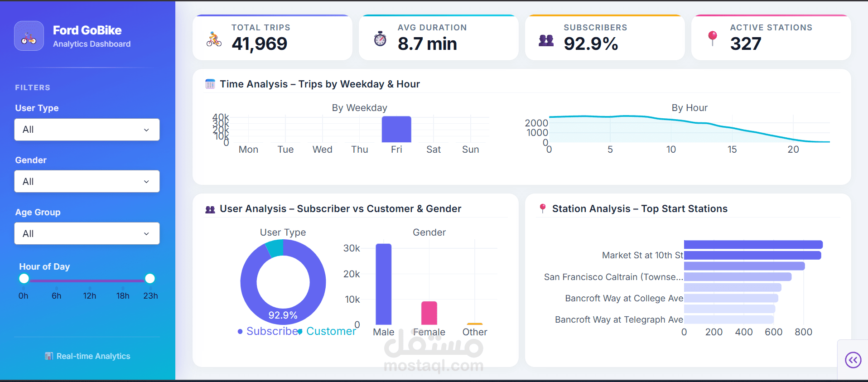The image size is (868, 382).
Task: Click the By Hour line chart area
Action: 690,129
